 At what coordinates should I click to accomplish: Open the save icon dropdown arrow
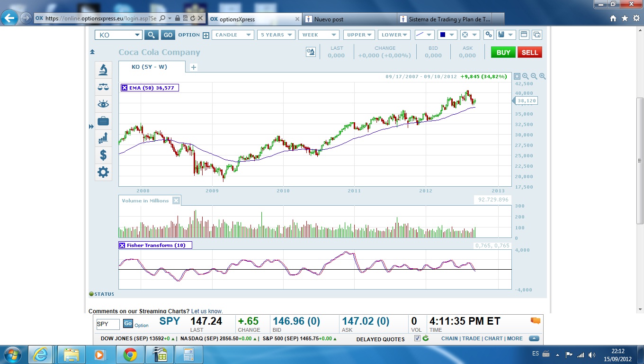511,35
